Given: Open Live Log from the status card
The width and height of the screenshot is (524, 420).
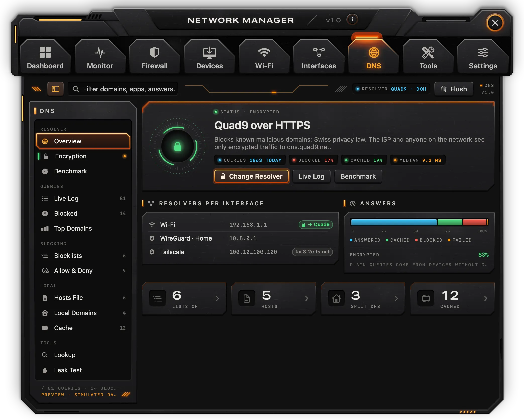Looking at the screenshot, I should 311,176.
